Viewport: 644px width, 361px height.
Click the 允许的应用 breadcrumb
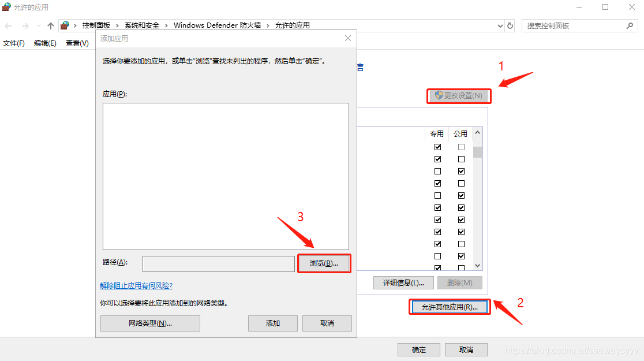292,25
